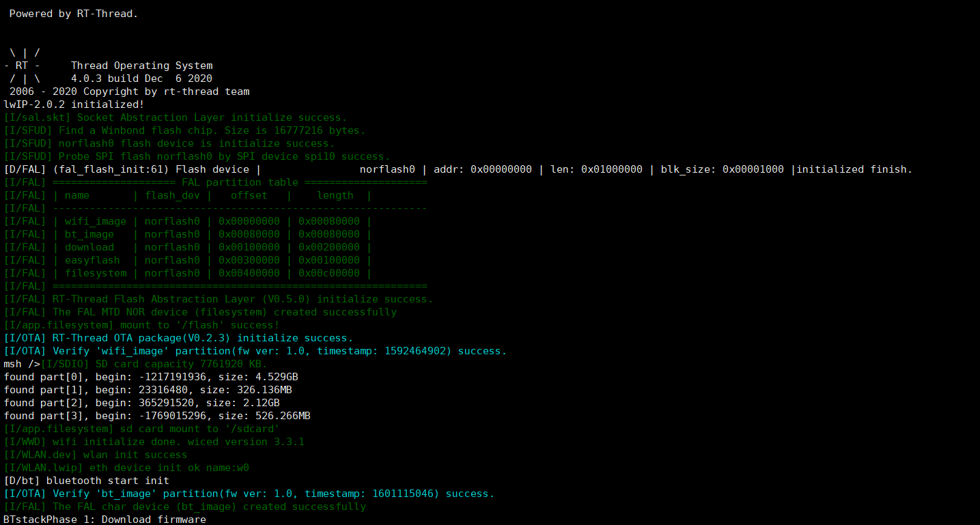Click the 'filesystem' row in the partition table
The width and height of the screenshot is (980, 525).
(188, 273)
